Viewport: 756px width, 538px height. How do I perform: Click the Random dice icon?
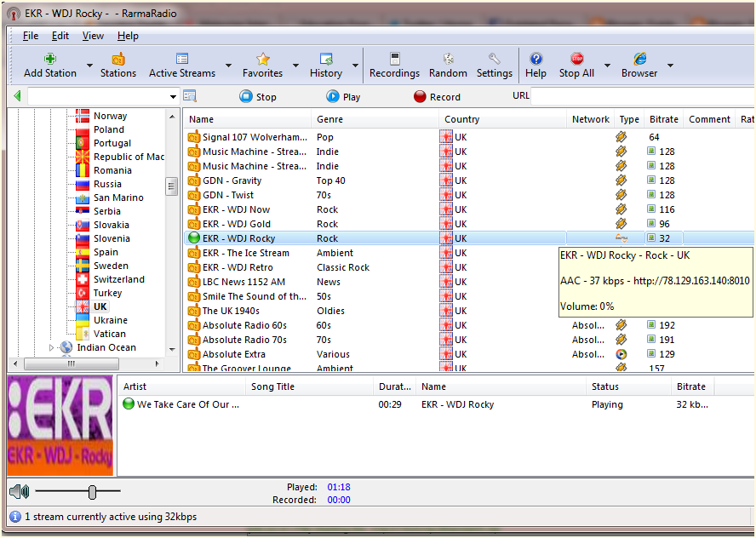point(449,59)
